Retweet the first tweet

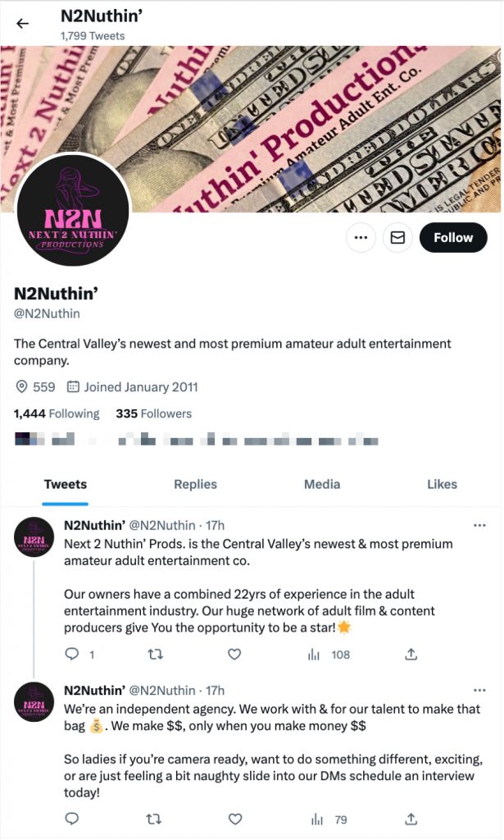[x=152, y=654]
